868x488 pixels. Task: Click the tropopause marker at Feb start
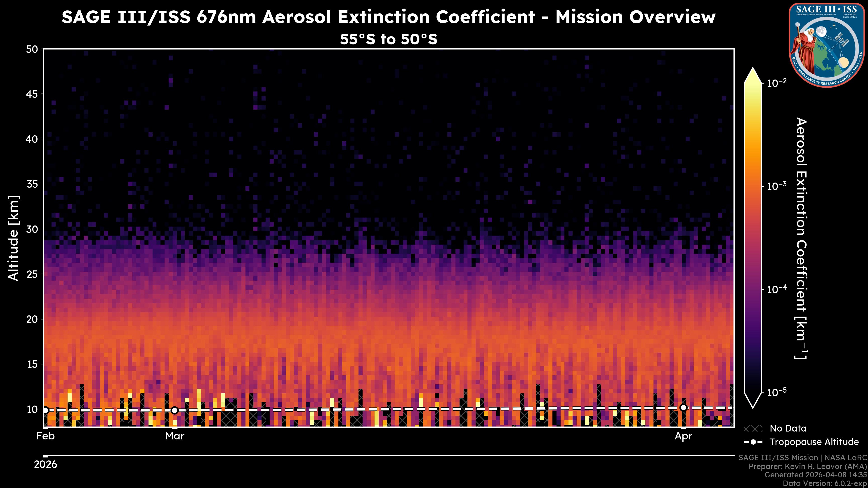pos(45,410)
